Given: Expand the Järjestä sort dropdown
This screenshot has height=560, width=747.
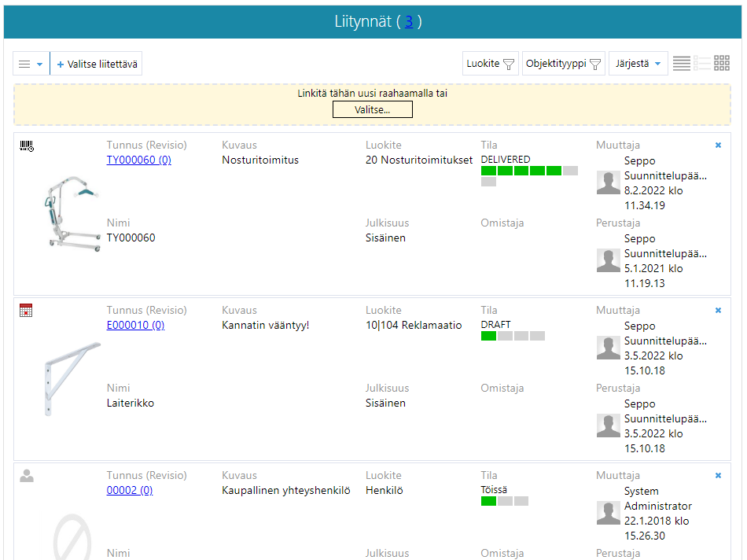Looking at the screenshot, I should click(x=638, y=64).
